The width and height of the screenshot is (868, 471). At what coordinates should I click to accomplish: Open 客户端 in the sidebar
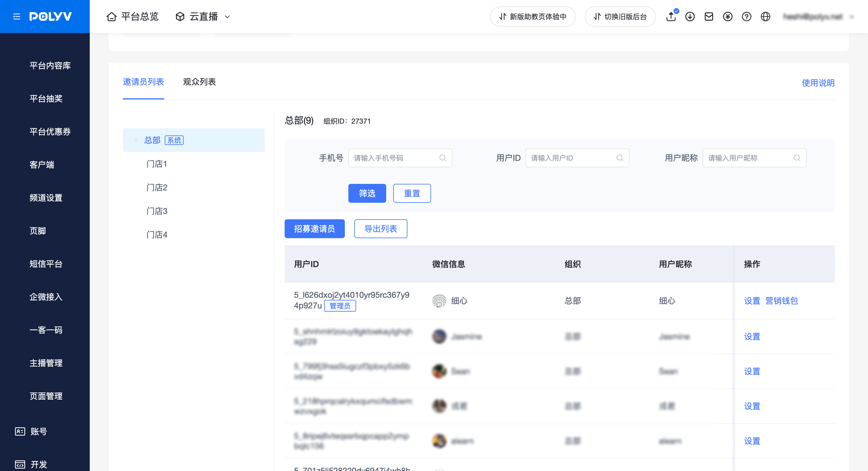tap(42, 164)
